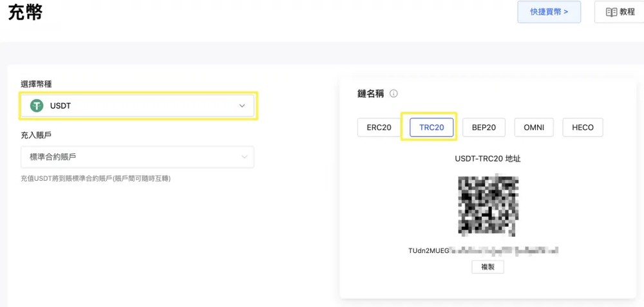Expand the 標準合約賬戶 account dropdown
The width and height of the screenshot is (644, 307).
click(x=138, y=157)
